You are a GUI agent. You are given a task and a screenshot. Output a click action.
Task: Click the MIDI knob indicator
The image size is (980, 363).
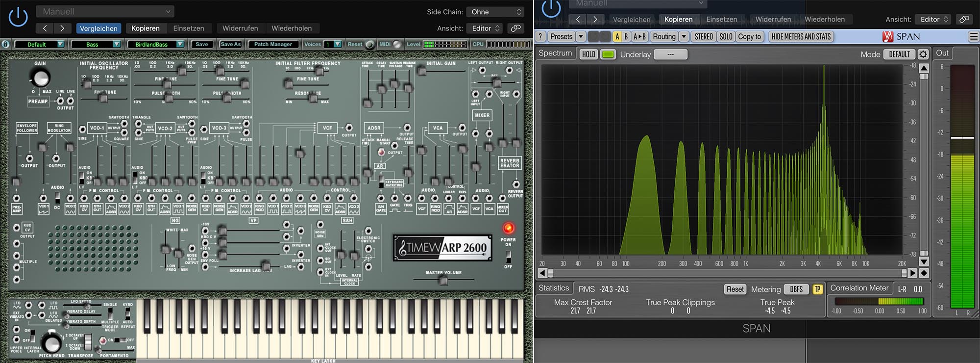[x=397, y=44]
